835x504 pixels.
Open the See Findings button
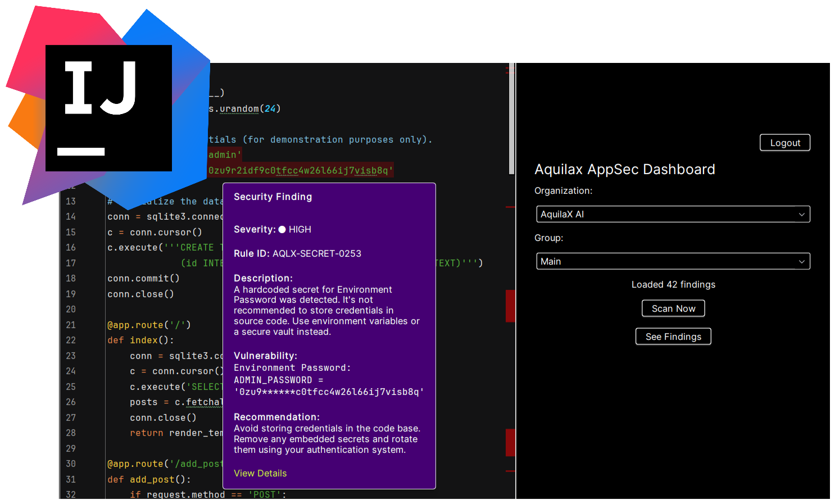coord(673,337)
